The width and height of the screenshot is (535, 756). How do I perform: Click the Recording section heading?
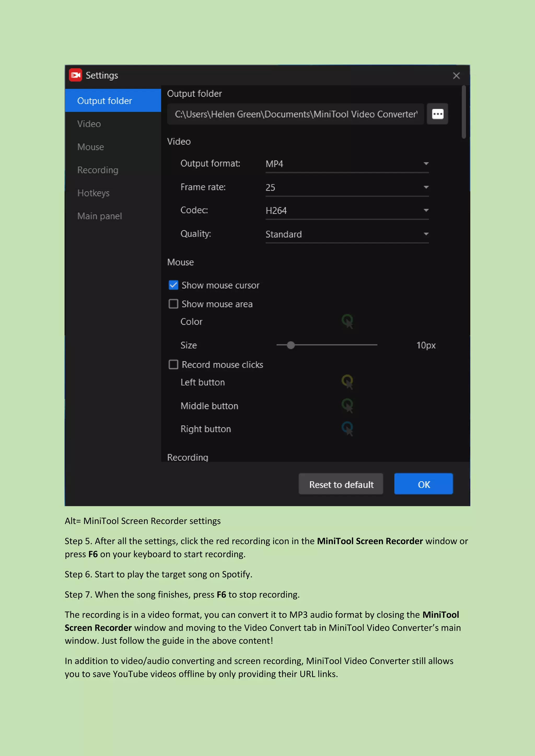coord(188,457)
